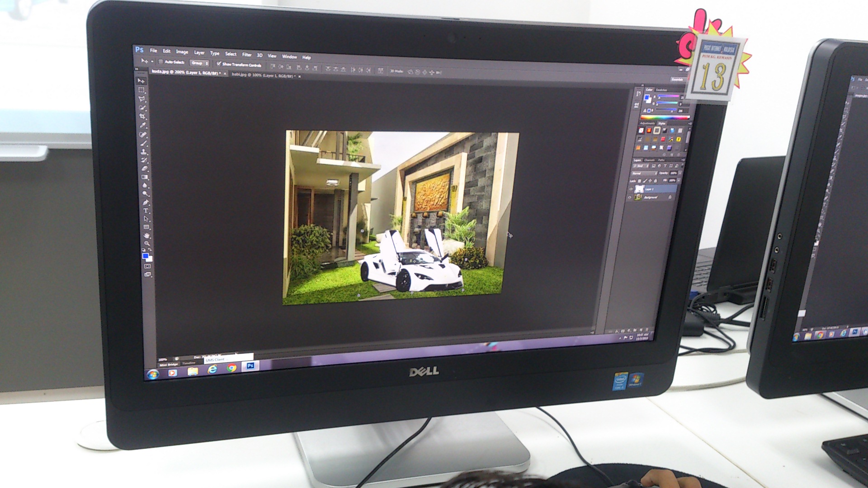Enable the Auto-Select checkbox

point(160,61)
